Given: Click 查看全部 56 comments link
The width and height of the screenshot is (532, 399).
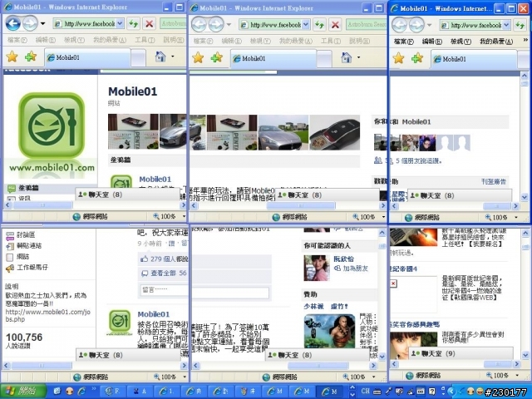Looking at the screenshot, I should pos(168,273).
